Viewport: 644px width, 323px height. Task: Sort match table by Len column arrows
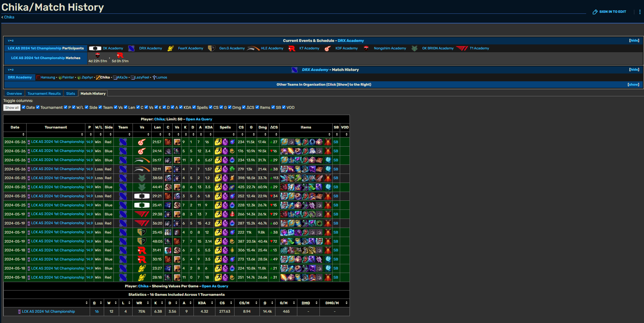click(x=160, y=134)
